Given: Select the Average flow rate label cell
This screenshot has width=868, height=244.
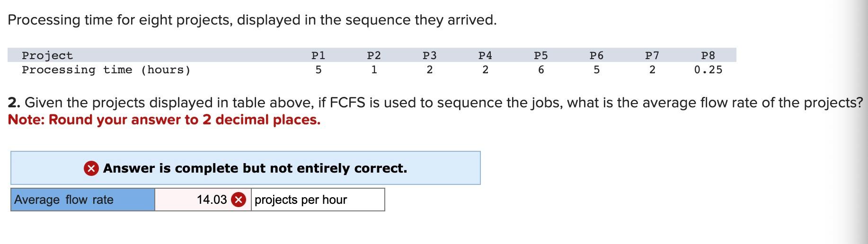Looking at the screenshot, I should coord(83,200).
